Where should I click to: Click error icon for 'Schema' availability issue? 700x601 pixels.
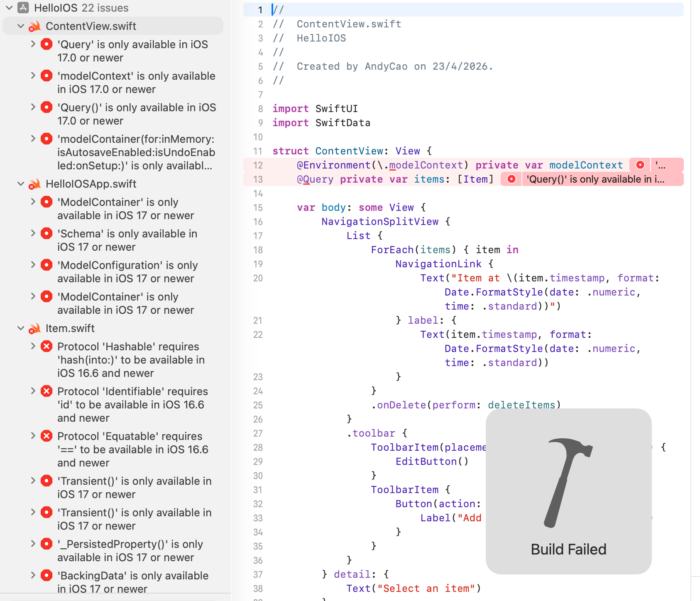pyautogui.click(x=47, y=233)
